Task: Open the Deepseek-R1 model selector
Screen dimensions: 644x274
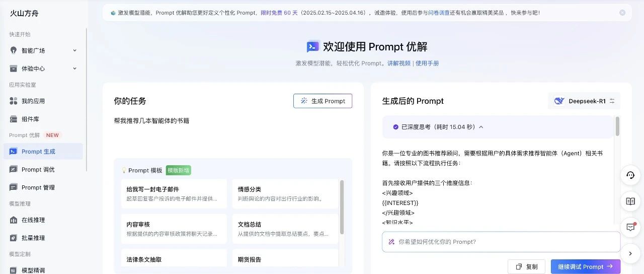Action: (584, 101)
